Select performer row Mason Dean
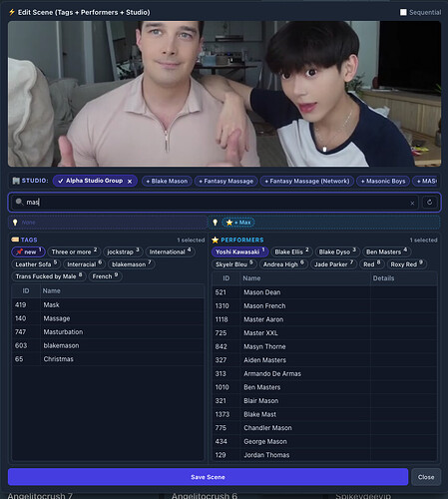Screen dimensions: 448x499 click(324, 292)
